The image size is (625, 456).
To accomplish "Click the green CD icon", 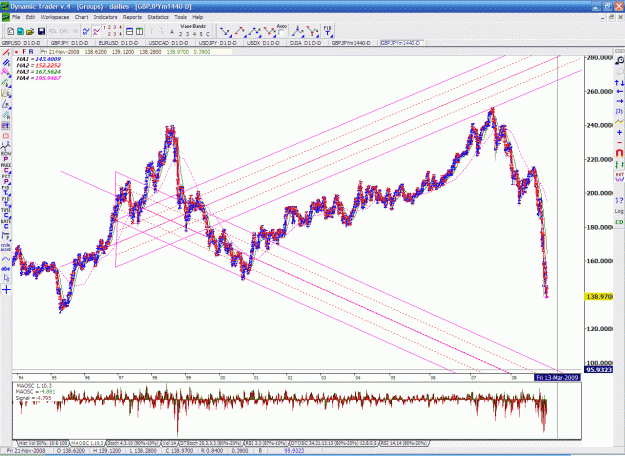I will pos(619,222).
